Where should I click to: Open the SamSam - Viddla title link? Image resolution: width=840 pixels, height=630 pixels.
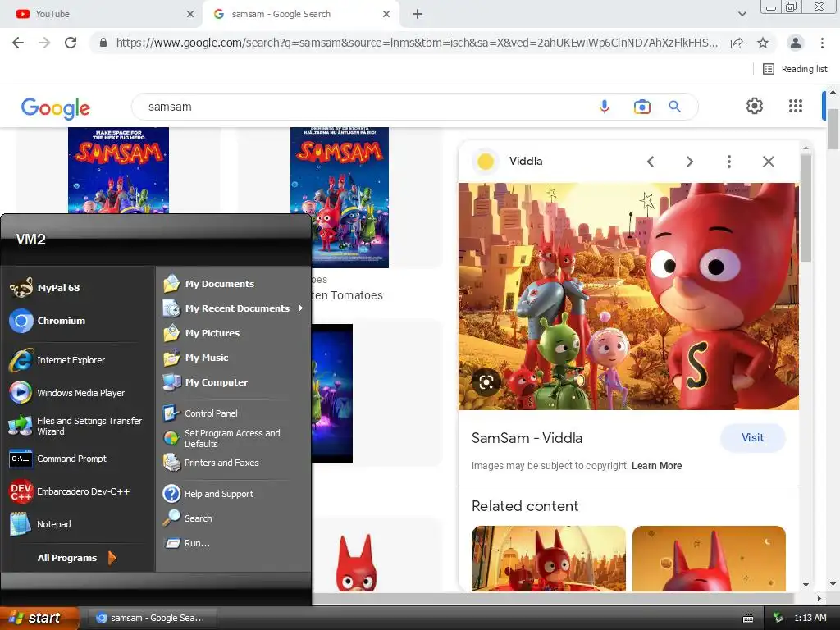coord(527,438)
